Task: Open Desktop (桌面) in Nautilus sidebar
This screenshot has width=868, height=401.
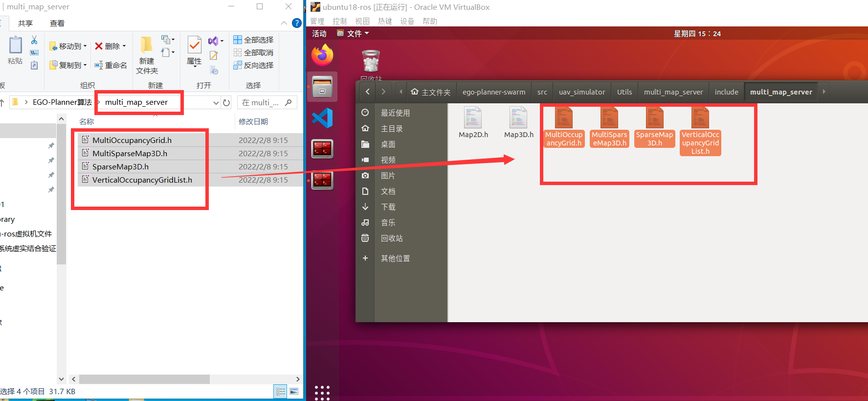Action: (x=388, y=144)
